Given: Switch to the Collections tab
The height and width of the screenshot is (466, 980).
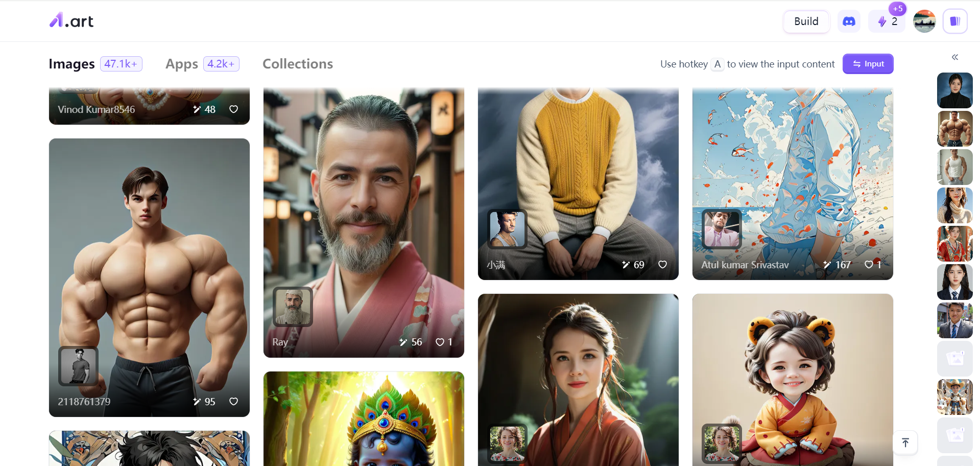Looking at the screenshot, I should click(x=298, y=64).
